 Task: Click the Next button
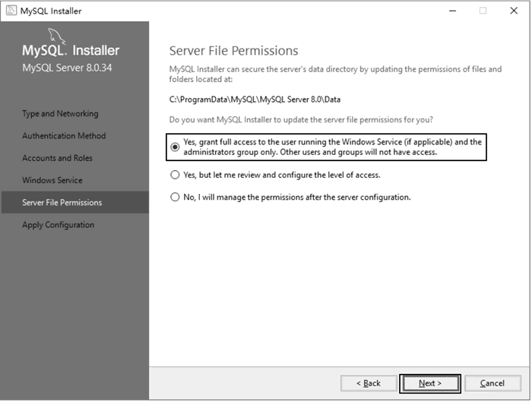pos(430,383)
